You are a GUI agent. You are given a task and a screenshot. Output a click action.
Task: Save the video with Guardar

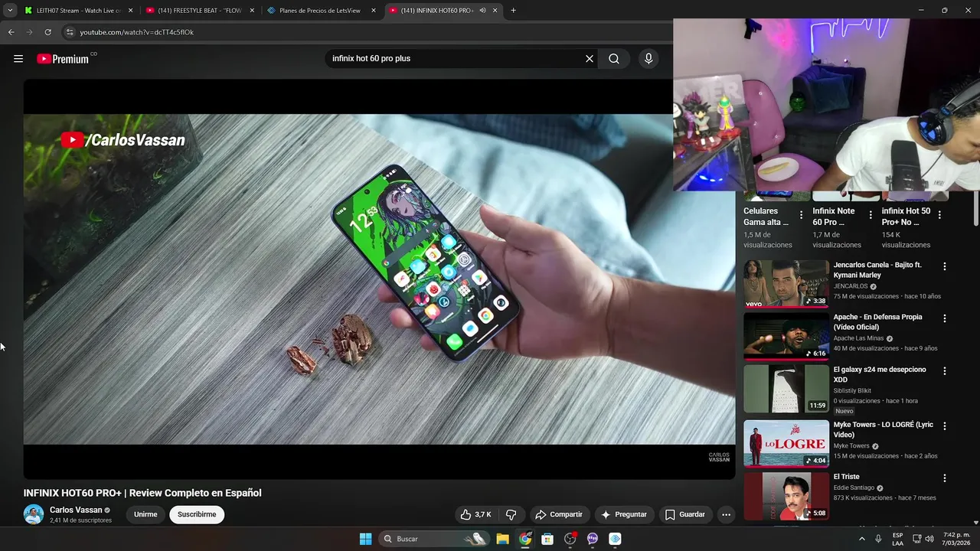[x=685, y=514]
